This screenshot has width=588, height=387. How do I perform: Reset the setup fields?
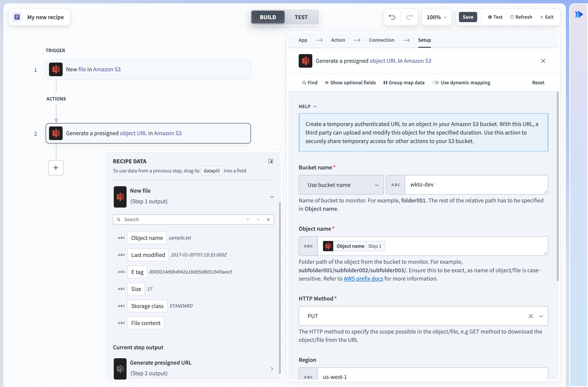coord(538,83)
